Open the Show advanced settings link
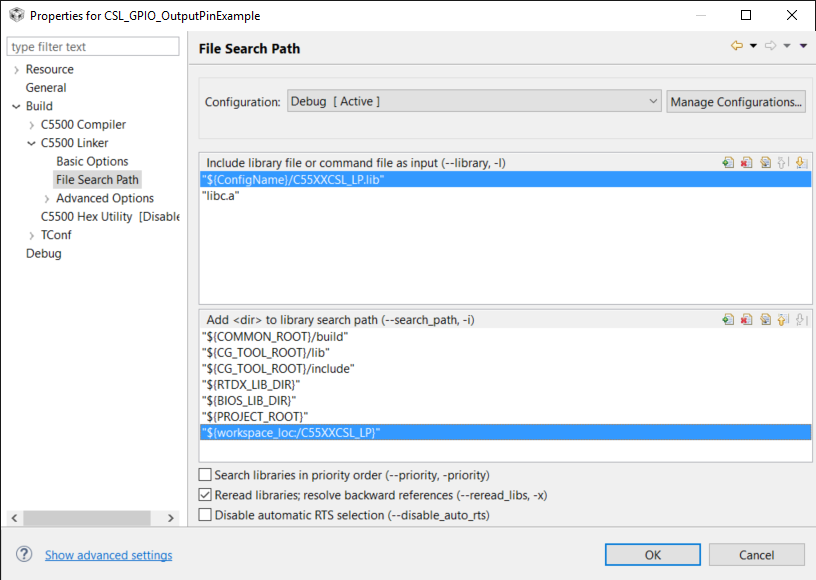The height and width of the screenshot is (580, 816). coord(108,555)
